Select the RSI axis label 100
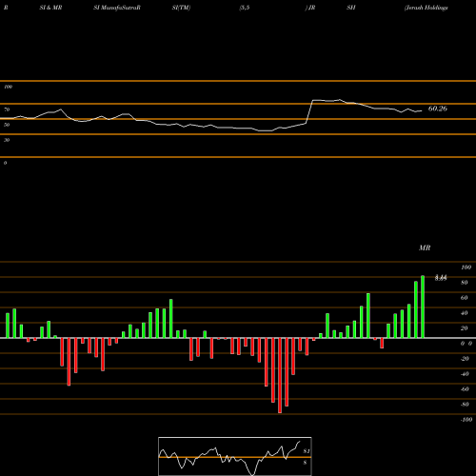The height and width of the screenshot is (476, 476). (8, 87)
